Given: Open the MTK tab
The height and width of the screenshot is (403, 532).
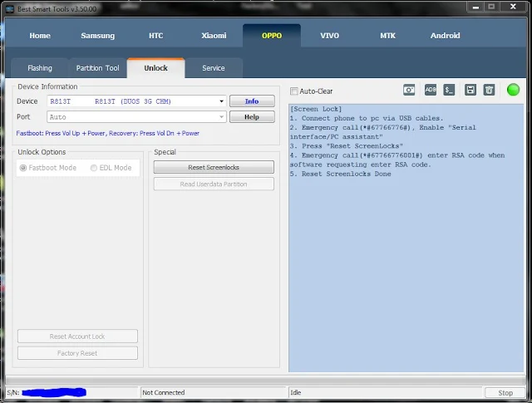Looking at the screenshot, I should point(387,36).
